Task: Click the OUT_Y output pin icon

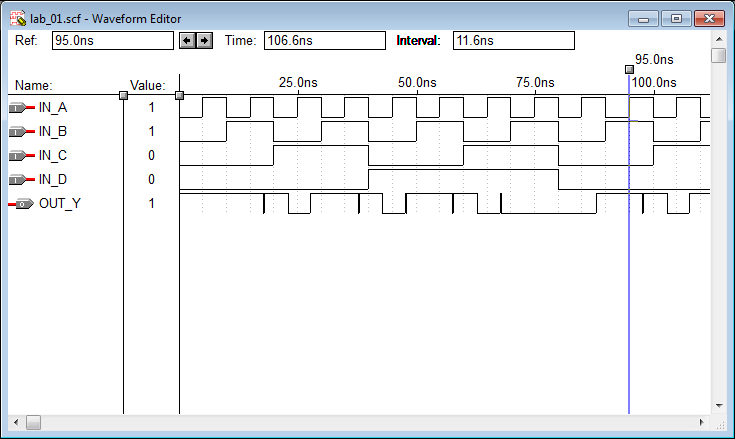Action: (22, 204)
